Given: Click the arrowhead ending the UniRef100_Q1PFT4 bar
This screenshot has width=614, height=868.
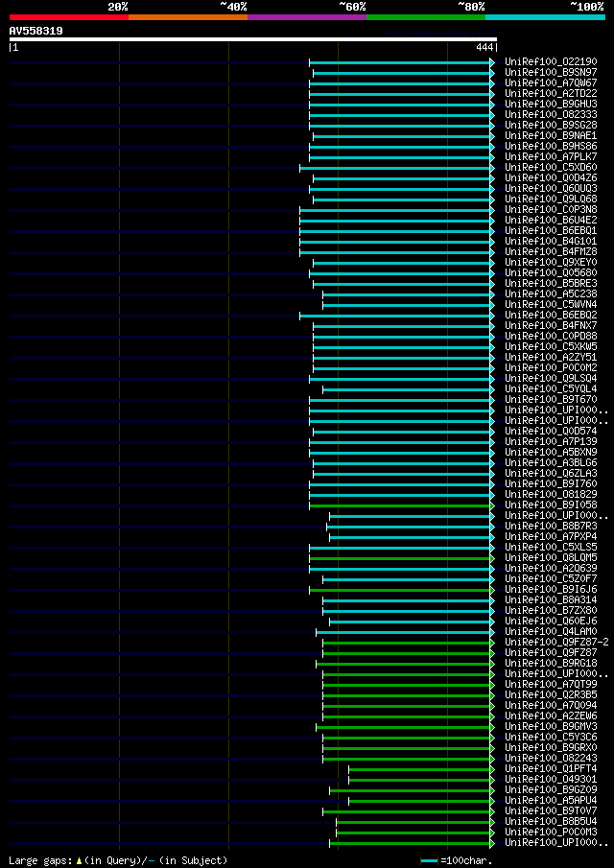Looking at the screenshot, I should 491,769.
